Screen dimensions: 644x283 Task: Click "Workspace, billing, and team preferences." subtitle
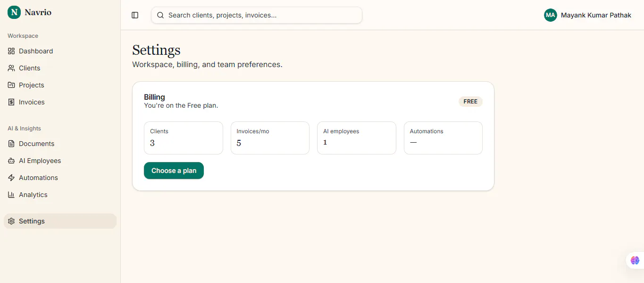tap(207, 64)
